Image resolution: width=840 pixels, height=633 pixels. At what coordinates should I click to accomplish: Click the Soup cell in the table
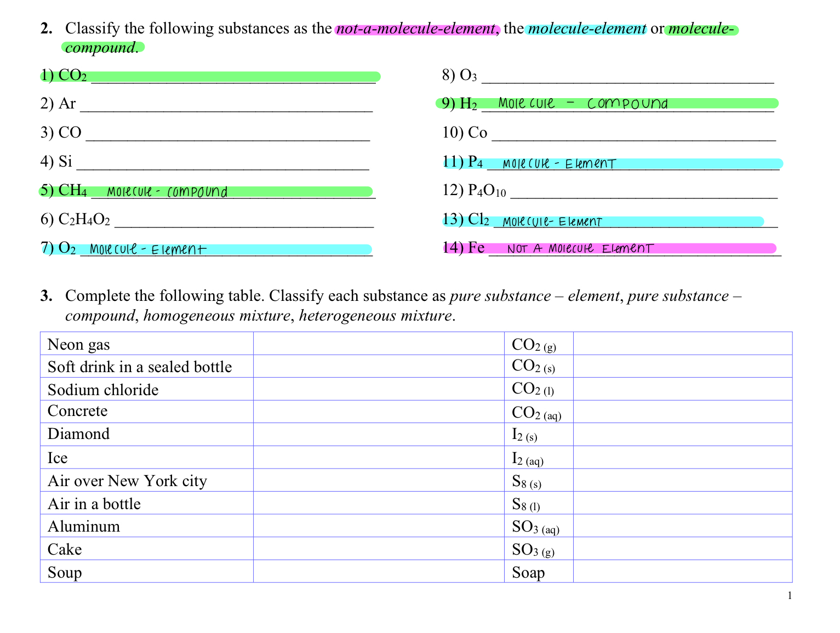pos(146,572)
